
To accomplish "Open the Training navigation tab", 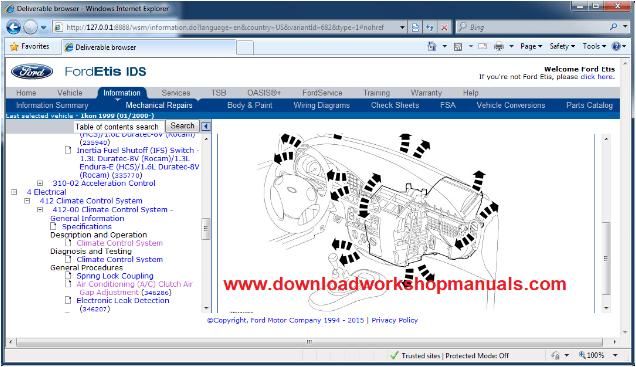I will pyautogui.click(x=376, y=93).
